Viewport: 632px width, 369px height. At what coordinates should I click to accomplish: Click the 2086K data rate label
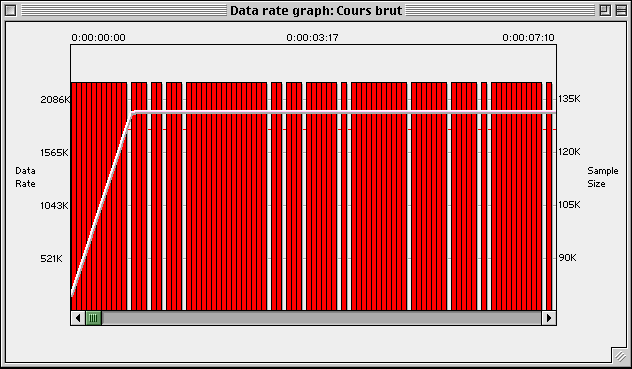55,99
